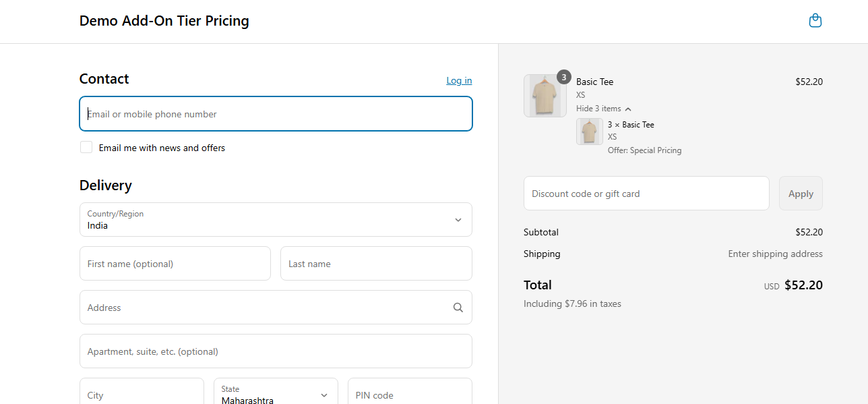Open the shopping bag cart icon
The width and height of the screenshot is (868, 404).
pyautogui.click(x=815, y=21)
